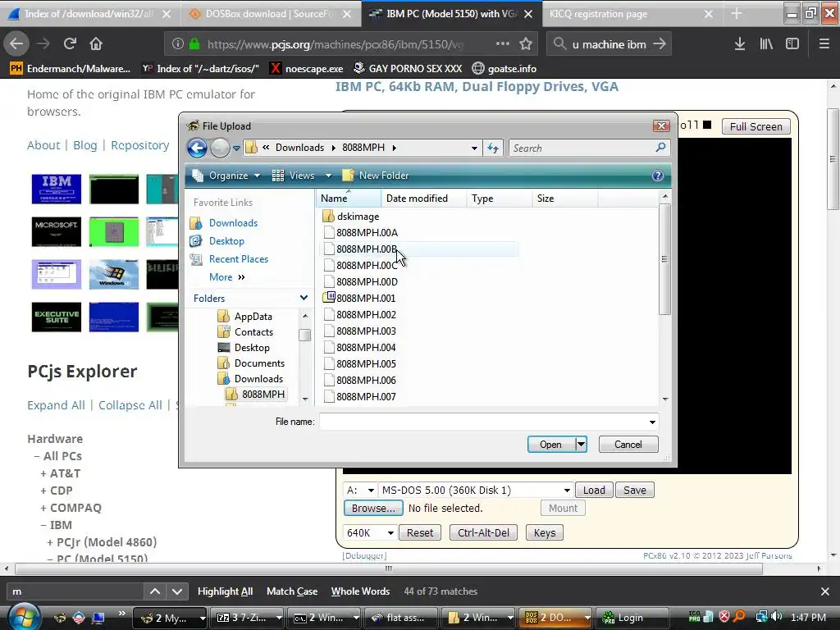Toggle Match Case in find bar
Viewport: 840px width, 630px height.
292,591
